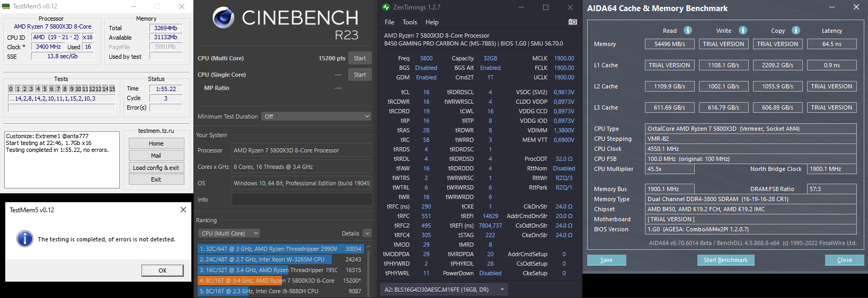Click the TestMem5 SSE value "13.8 sec/Gb"

63,56
